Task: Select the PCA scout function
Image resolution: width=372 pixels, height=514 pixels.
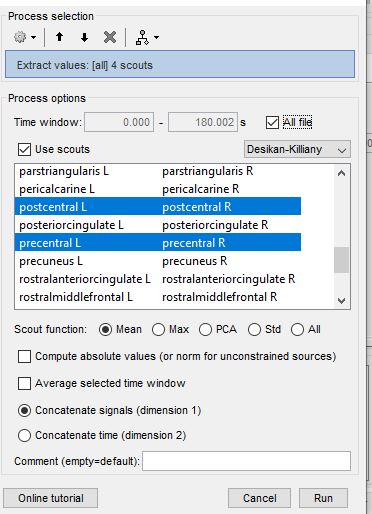Action: pyautogui.click(x=205, y=330)
